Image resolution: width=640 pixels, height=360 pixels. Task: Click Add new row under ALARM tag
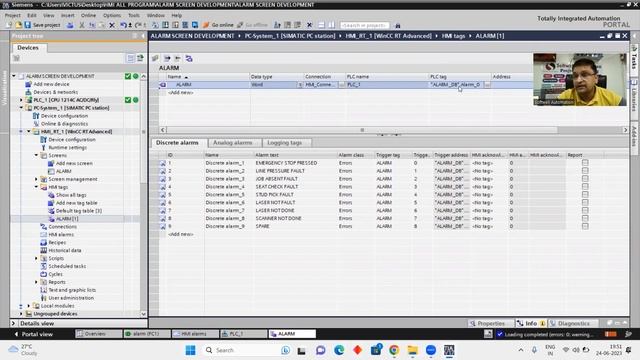181,93
